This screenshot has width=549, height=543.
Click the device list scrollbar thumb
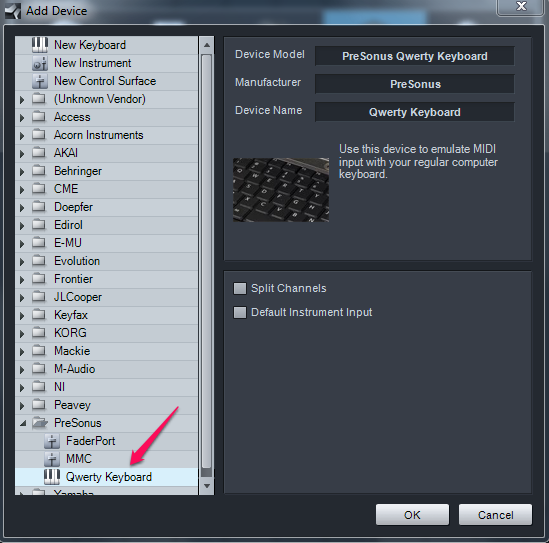pos(207,261)
